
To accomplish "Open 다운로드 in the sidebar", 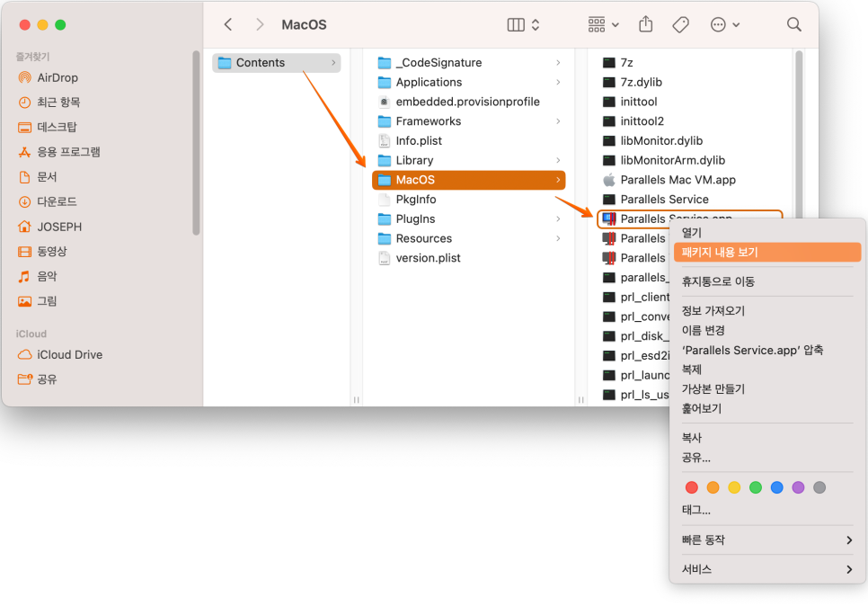I will click(x=48, y=201).
